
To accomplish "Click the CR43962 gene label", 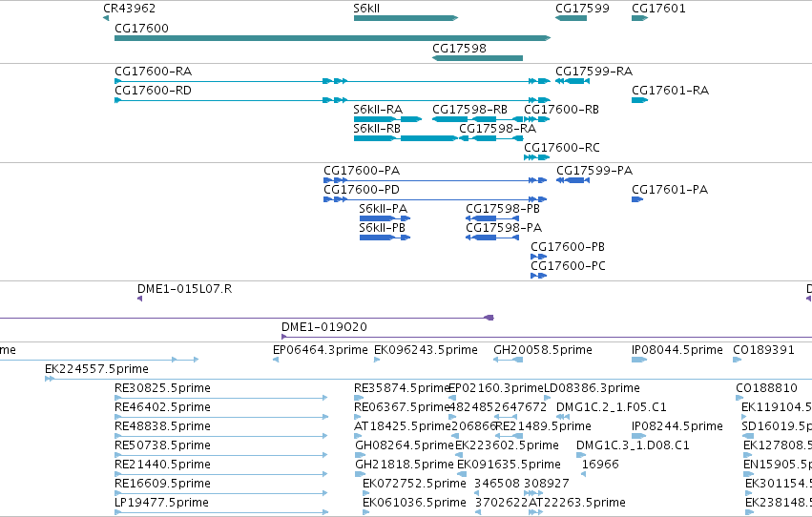I will pos(129,9).
